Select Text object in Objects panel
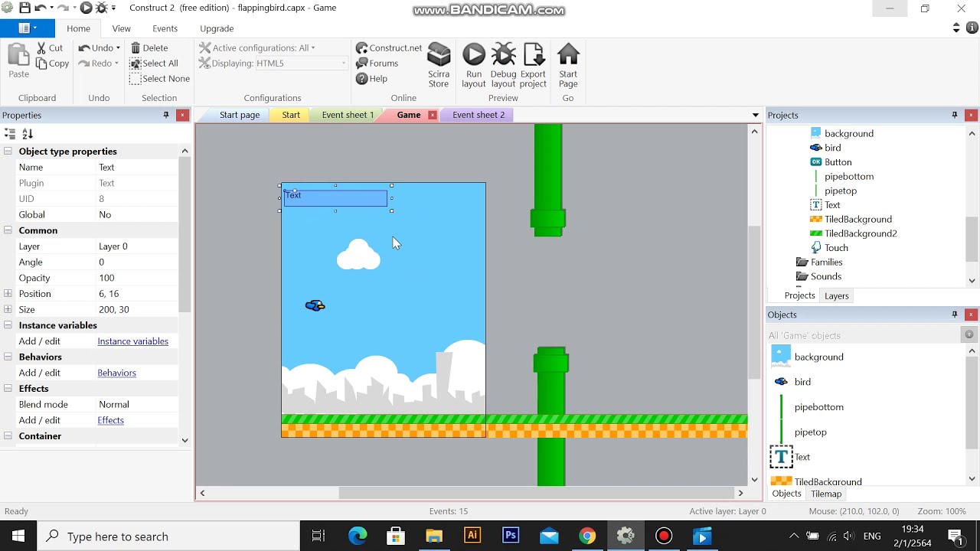This screenshot has height=551, width=980. coord(802,457)
